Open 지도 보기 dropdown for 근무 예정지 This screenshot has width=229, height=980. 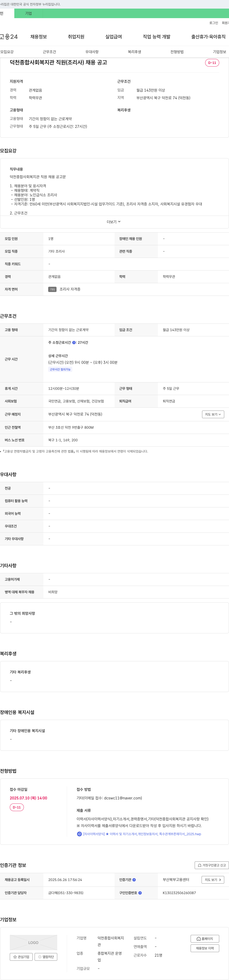(x=213, y=414)
